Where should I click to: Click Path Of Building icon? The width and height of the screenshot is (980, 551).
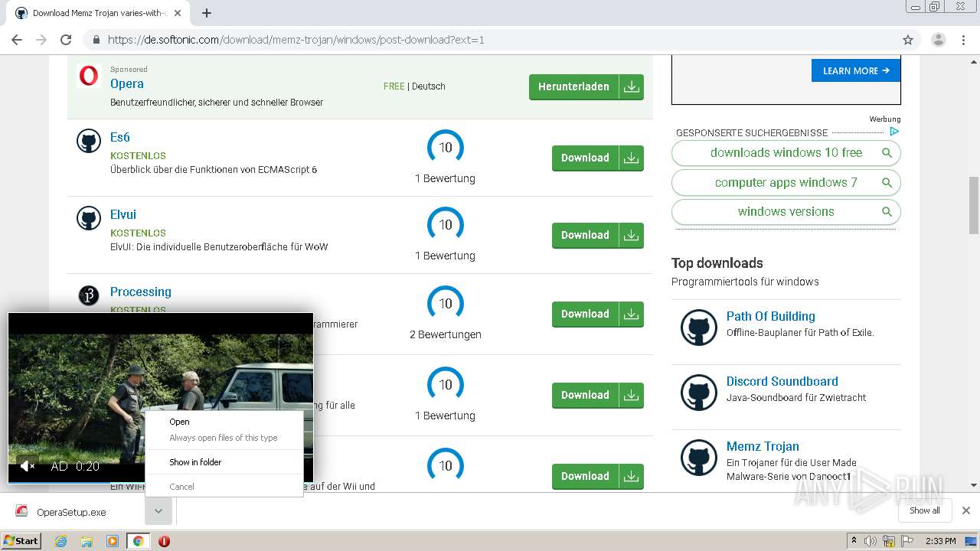[x=698, y=328]
